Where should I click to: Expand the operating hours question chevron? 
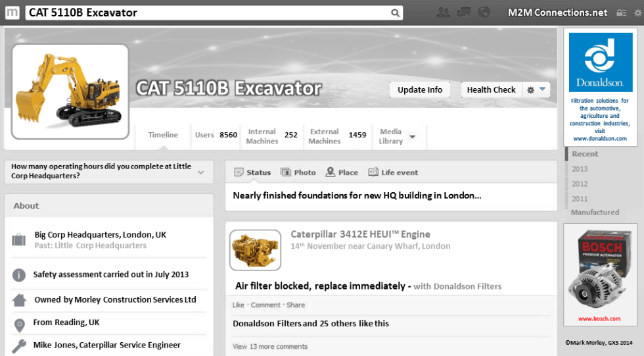[x=201, y=172]
